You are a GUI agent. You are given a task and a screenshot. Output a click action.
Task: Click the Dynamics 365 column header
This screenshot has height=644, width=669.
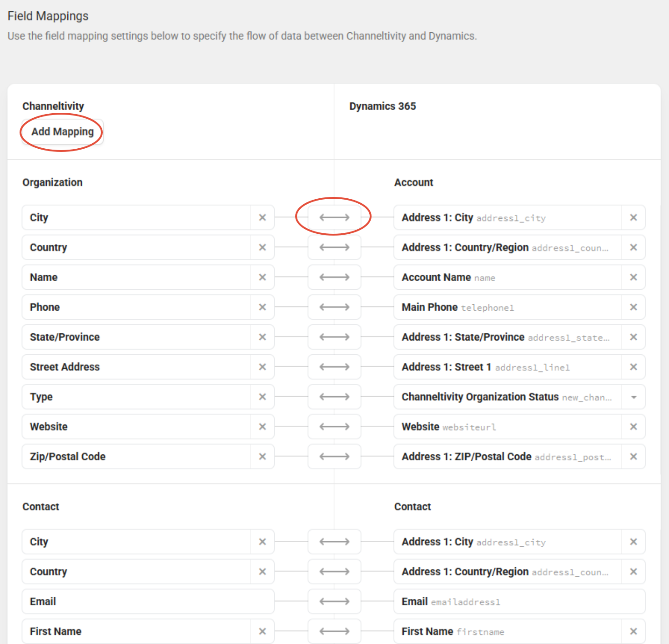[382, 106]
